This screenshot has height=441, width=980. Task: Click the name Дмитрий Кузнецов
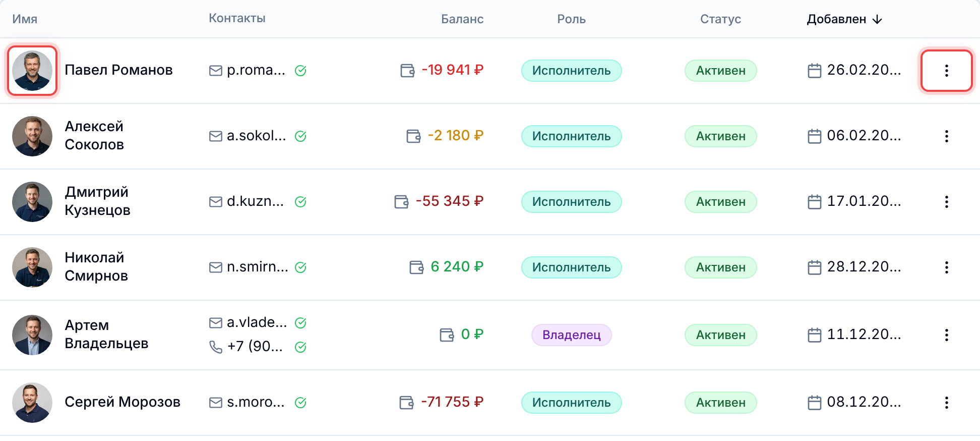(97, 201)
